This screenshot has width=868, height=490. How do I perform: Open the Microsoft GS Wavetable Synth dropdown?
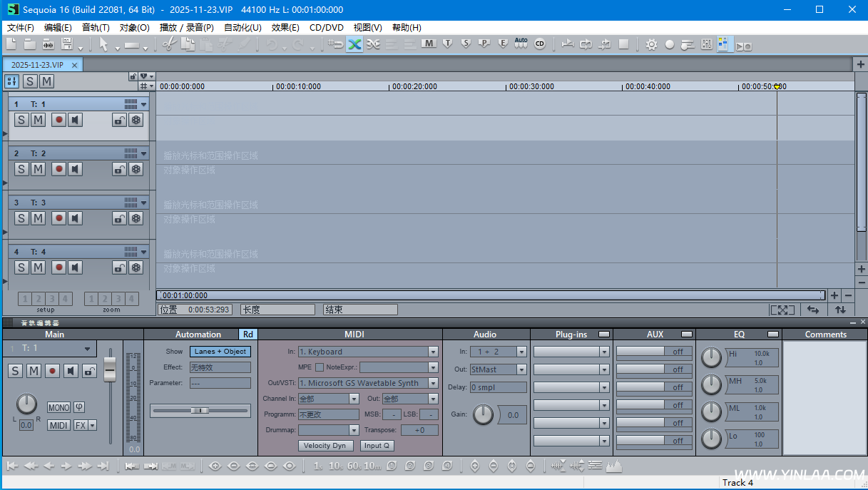coord(432,383)
